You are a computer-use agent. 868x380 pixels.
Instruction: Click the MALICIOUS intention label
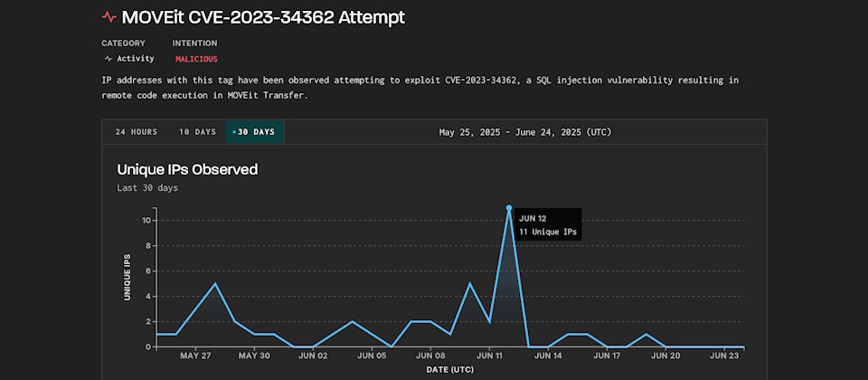[196, 59]
